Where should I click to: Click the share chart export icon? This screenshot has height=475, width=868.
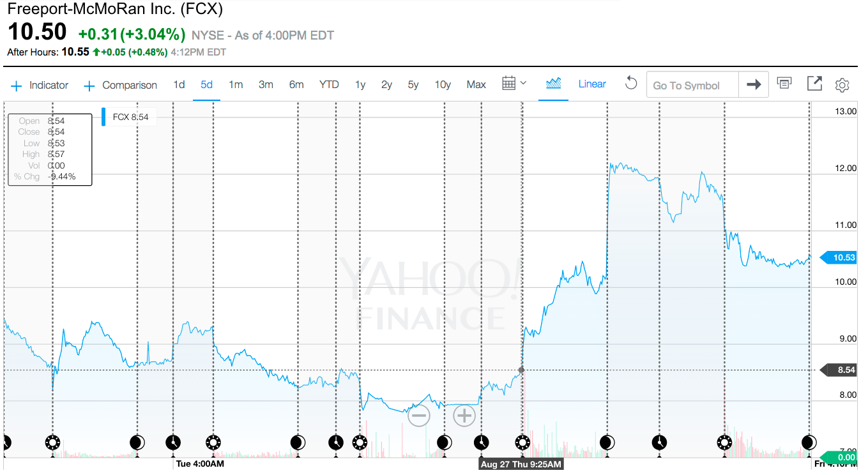click(x=814, y=84)
